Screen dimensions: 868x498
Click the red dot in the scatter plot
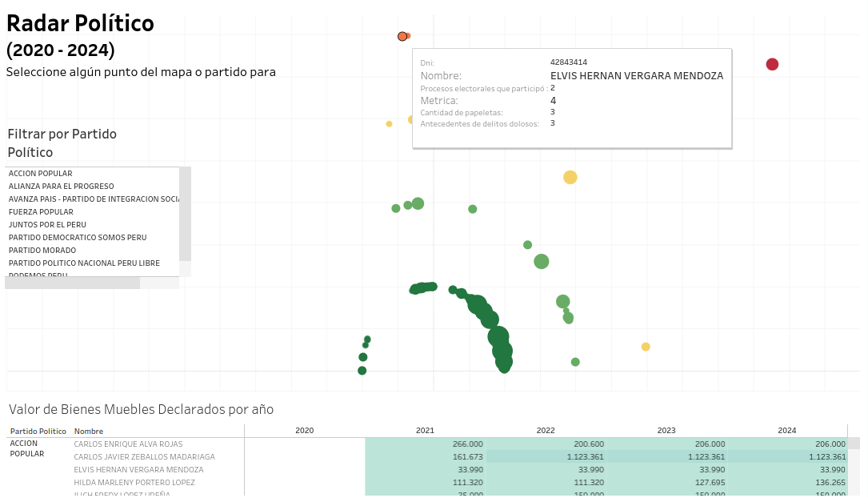coord(772,64)
